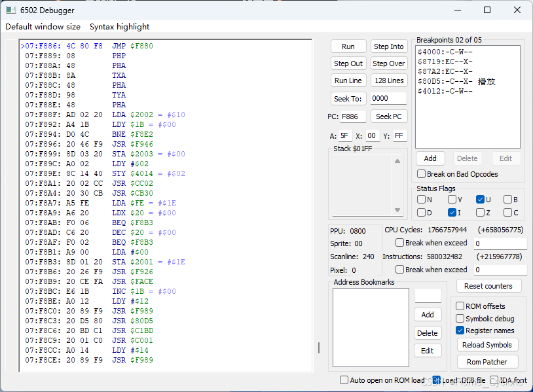533x392 pixels.
Task: Click the Seek PC button
Action: click(x=388, y=116)
